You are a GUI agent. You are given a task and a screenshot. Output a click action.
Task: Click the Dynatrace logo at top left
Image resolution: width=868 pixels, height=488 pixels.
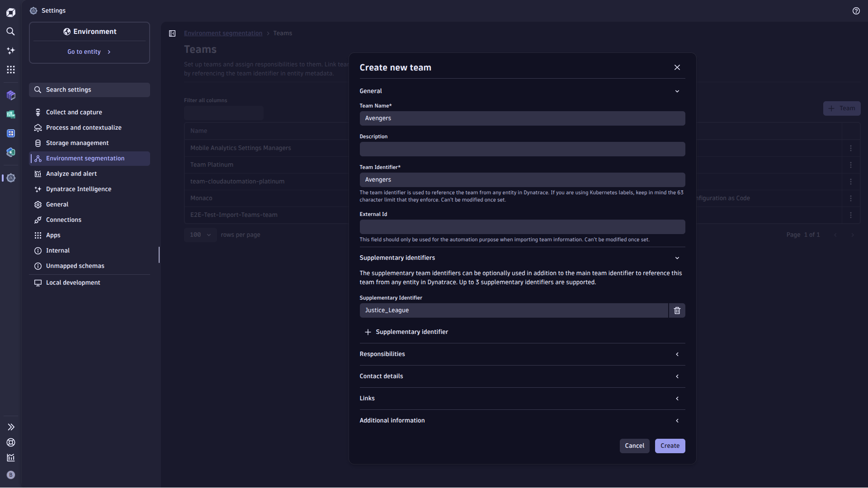pyautogui.click(x=10, y=12)
